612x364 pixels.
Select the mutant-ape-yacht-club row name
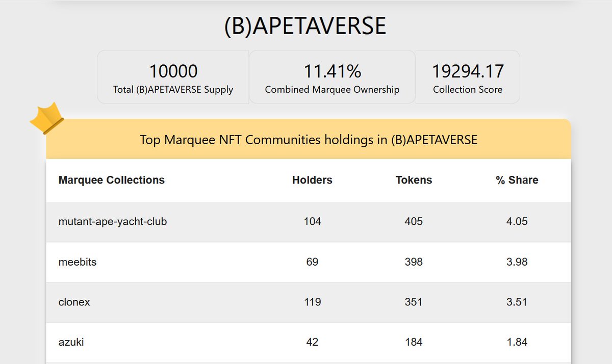point(113,222)
